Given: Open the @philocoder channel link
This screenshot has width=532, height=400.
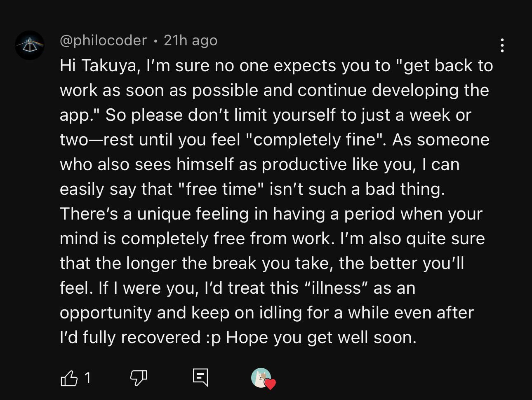Looking at the screenshot, I should 103,40.
